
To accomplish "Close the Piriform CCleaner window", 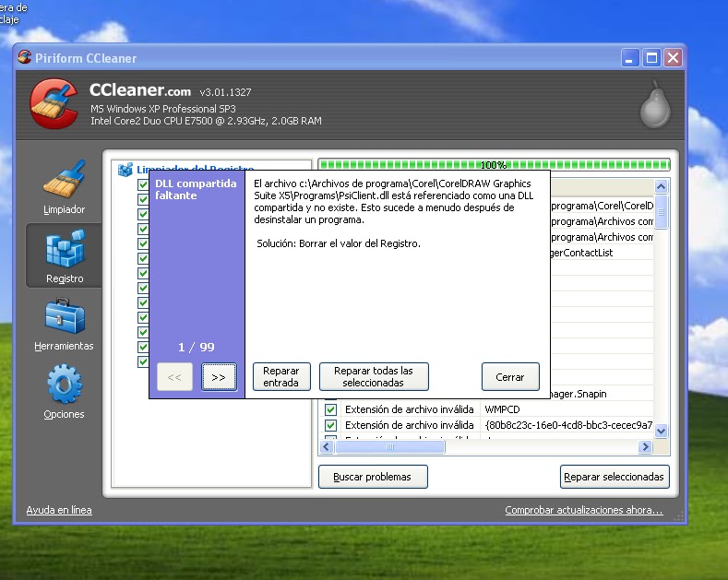I will pos(673,58).
